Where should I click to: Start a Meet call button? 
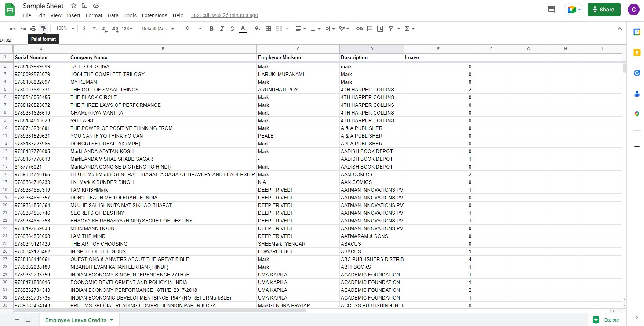click(574, 10)
